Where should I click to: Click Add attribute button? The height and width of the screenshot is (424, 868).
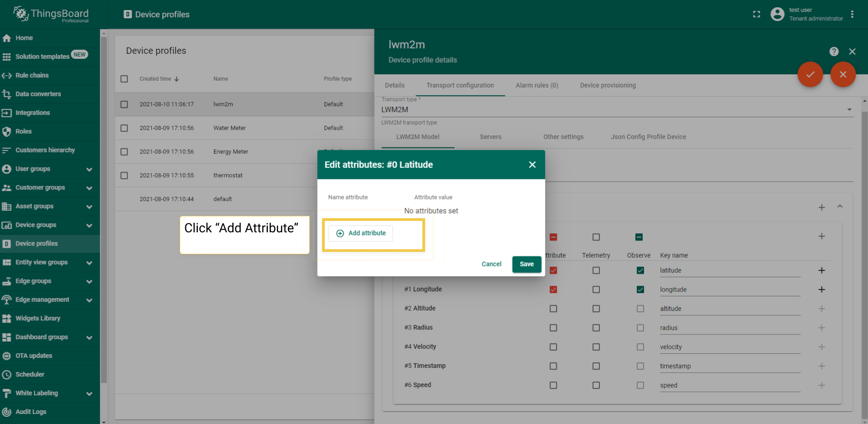[361, 233]
